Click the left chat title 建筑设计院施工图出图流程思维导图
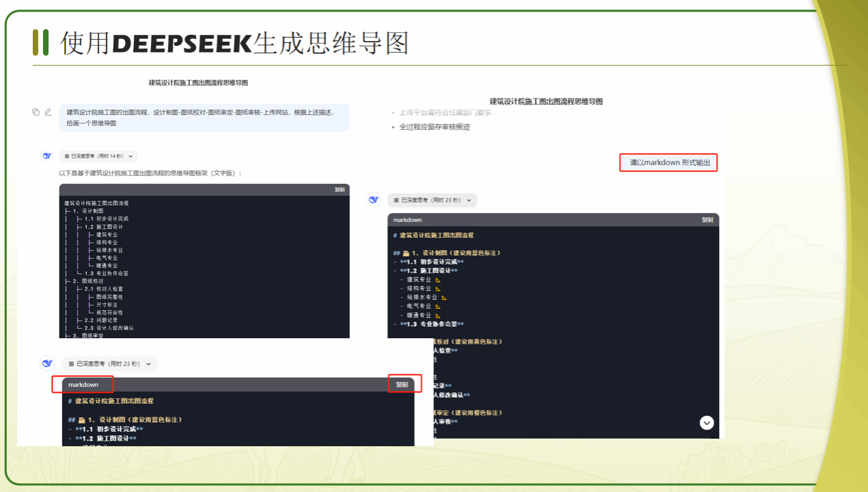Screen dimensions: 868x492 198,83
